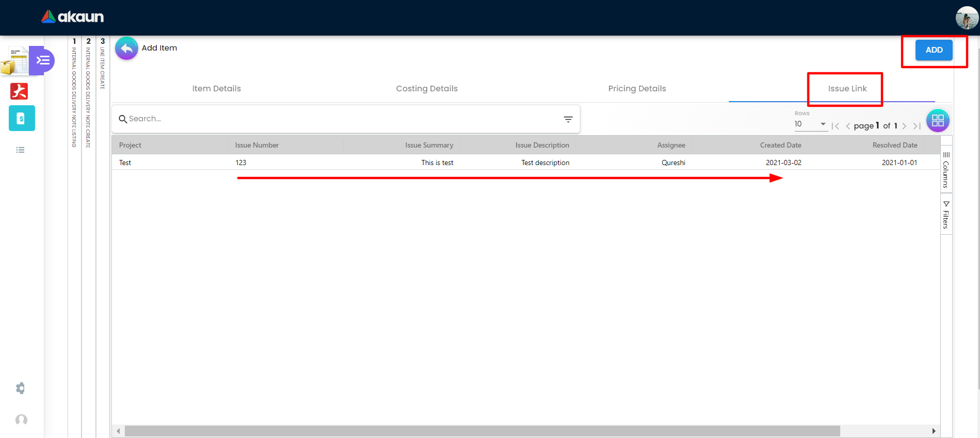Open the settings gear in sidebar
Viewport: 980px width, 438px height.
tap(20, 388)
